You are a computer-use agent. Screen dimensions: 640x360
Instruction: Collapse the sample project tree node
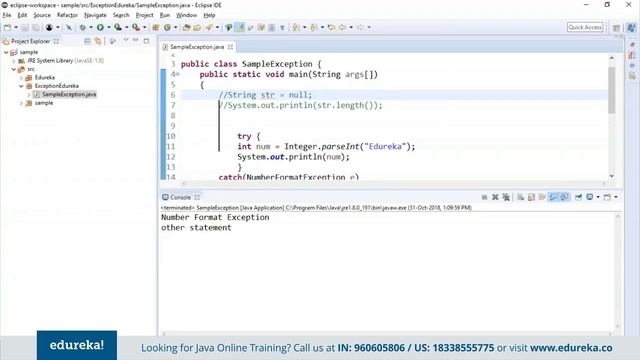(6, 52)
